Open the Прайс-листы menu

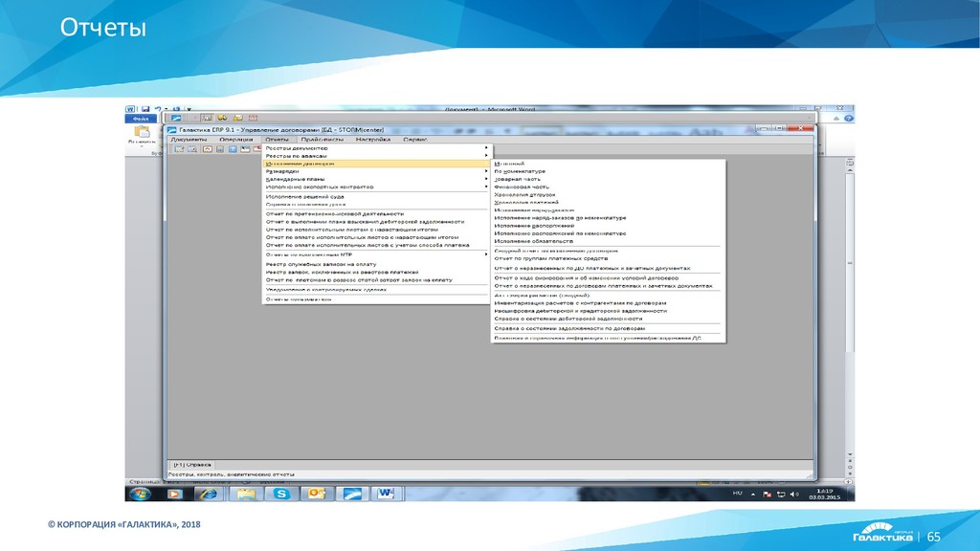pos(323,140)
